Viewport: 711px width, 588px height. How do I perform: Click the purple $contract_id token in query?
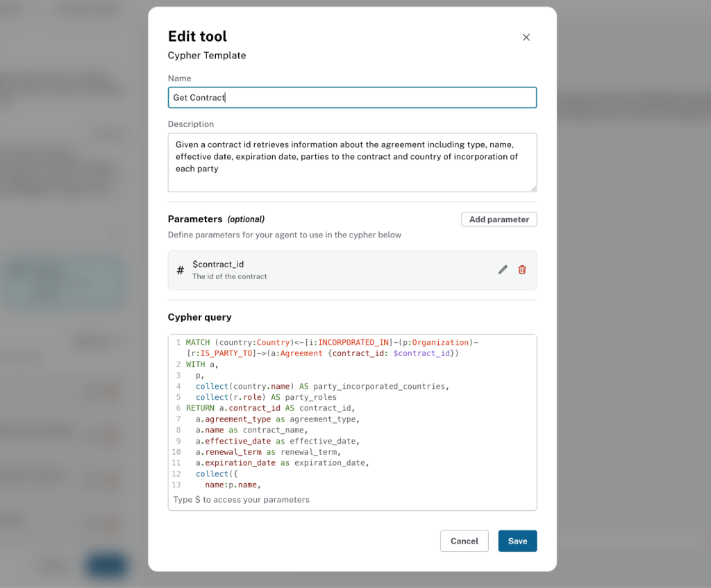(421, 353)
